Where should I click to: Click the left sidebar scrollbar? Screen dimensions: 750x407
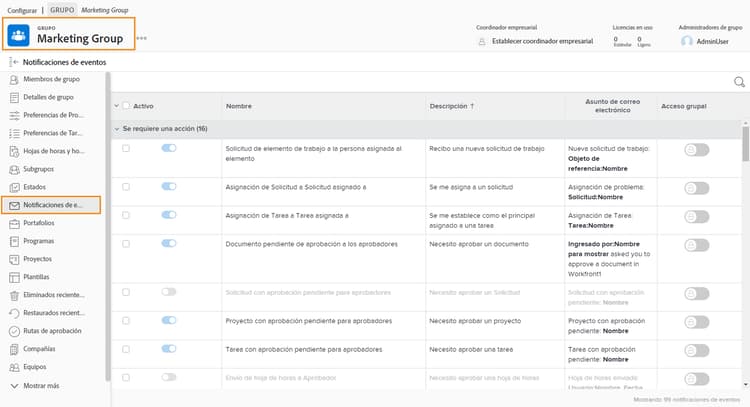(x=108, y=226)
